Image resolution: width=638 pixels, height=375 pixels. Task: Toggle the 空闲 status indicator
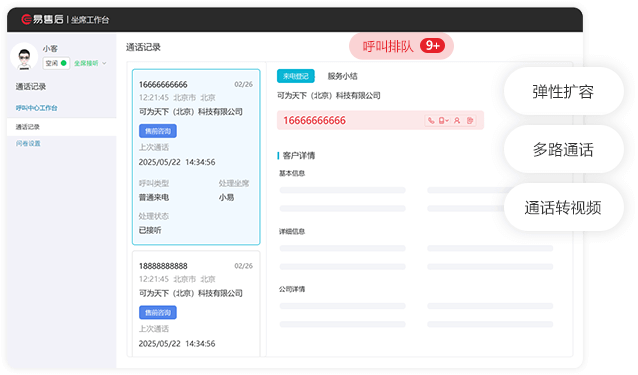point(57,63)
